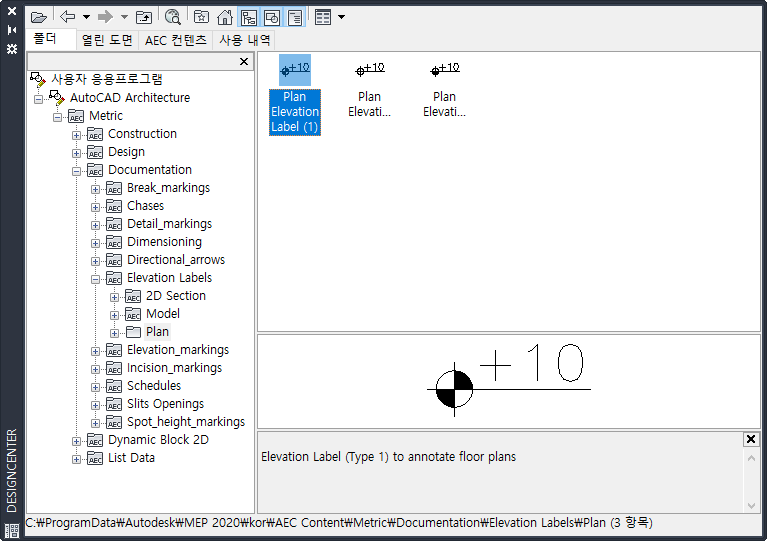Expand the Construction folder

click(x=76, y=135)
